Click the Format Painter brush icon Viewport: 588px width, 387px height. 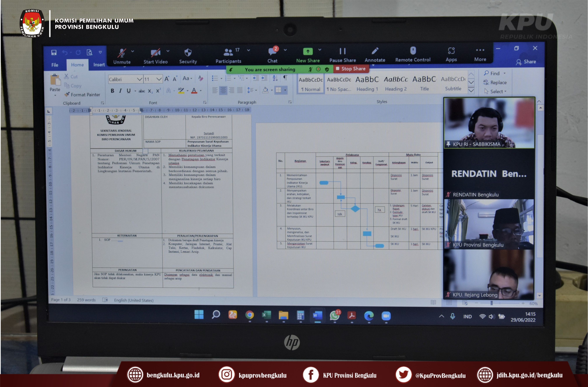click(x=67, y=95)
